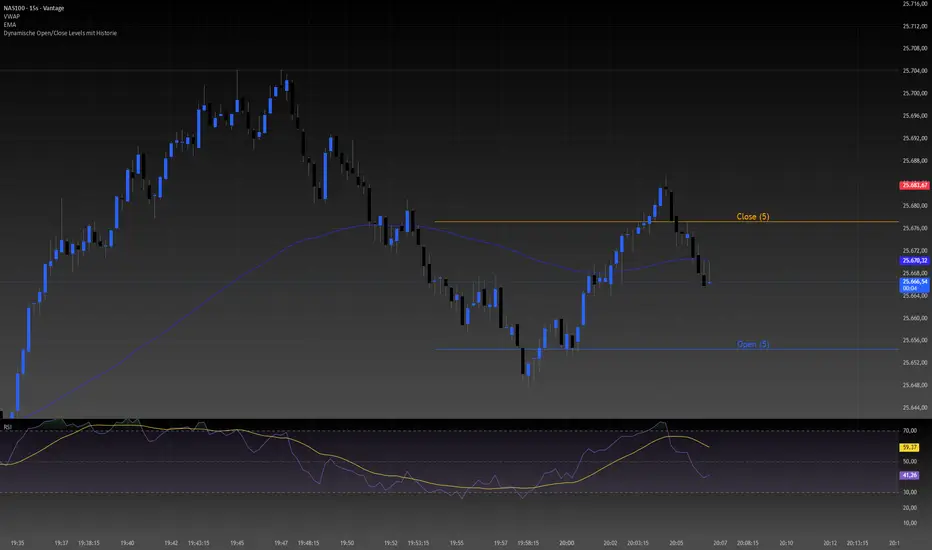Click the 25.704,00 price axis label
This screenshot has height=550, width=932.
915,71
